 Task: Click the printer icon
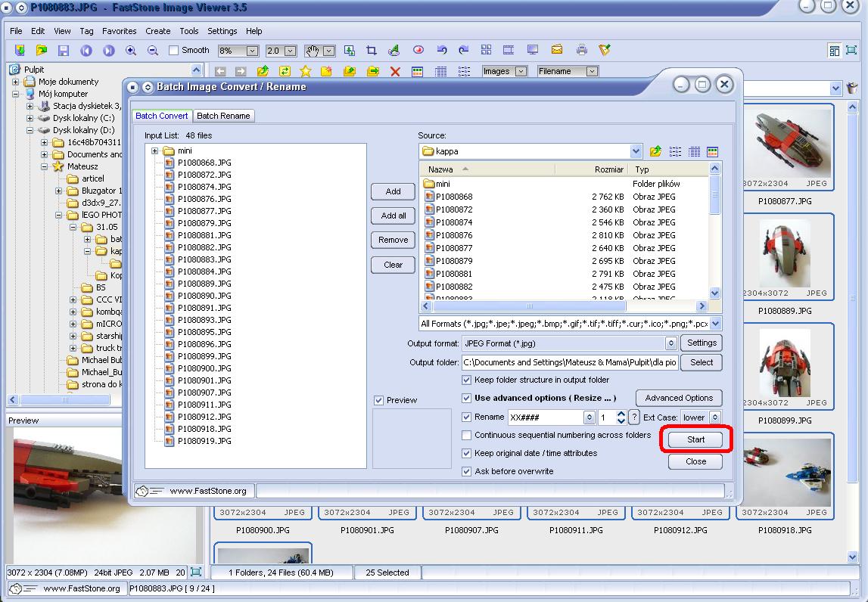581,50
